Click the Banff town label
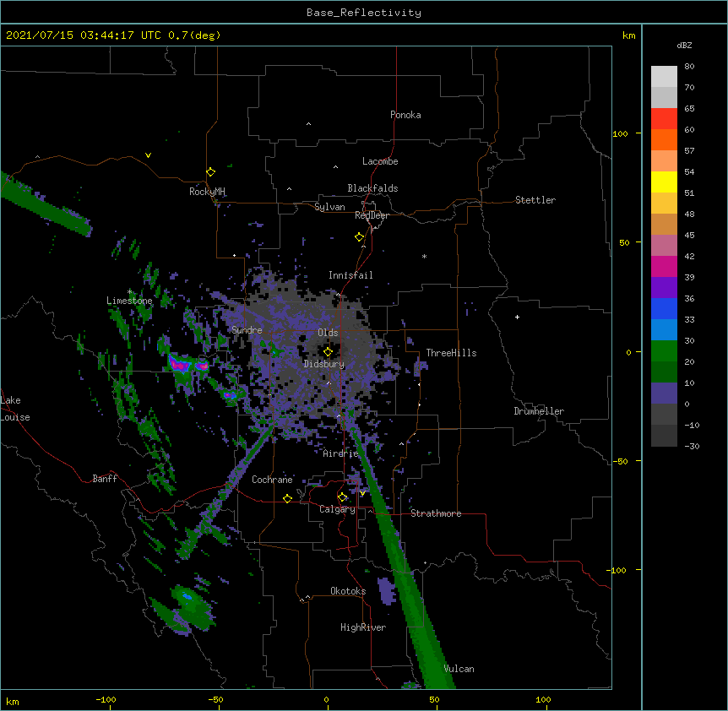Screen dimensions: 728x711 pos(105,479)
